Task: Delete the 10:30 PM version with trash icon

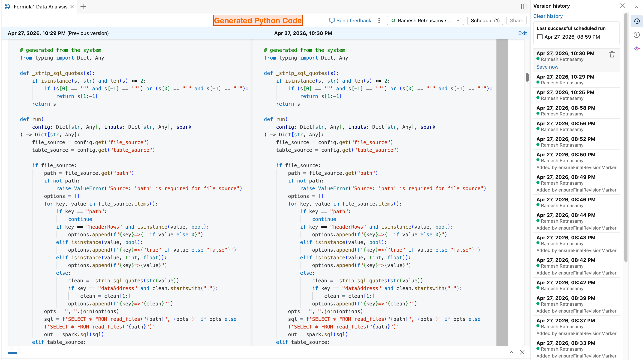Action: tap(612, 55)
